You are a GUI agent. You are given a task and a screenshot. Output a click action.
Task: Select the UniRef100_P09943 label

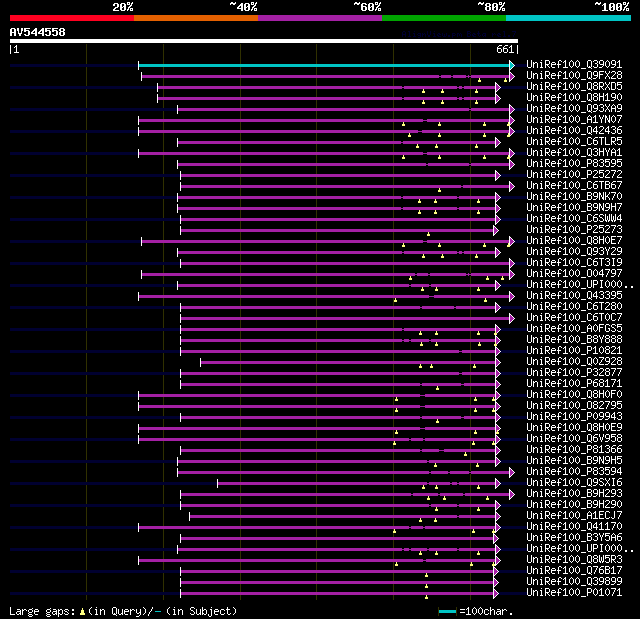[x=574, y=417]
